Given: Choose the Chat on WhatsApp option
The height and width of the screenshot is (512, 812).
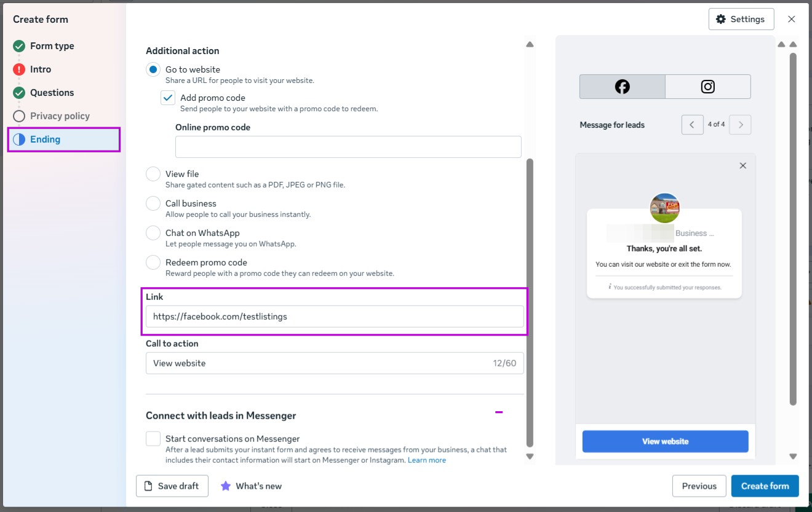Looking at the screenshot, I should (x=153, y=233).
